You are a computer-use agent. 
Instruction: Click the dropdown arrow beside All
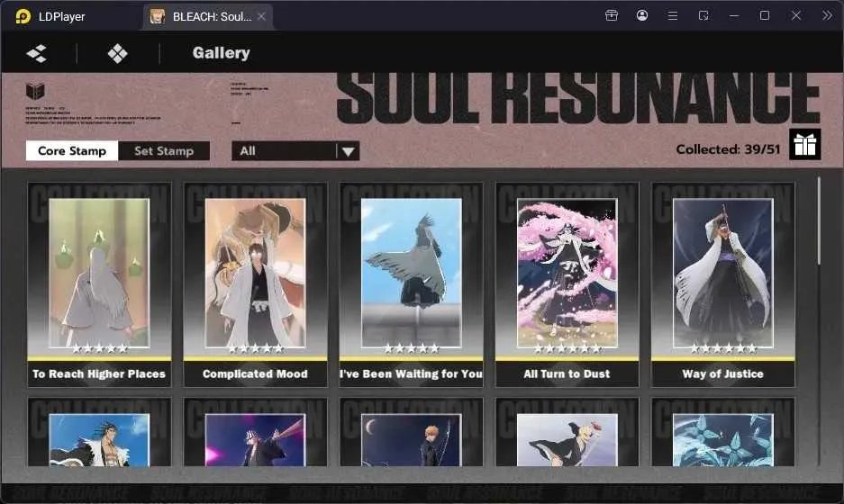click(349, 152)
